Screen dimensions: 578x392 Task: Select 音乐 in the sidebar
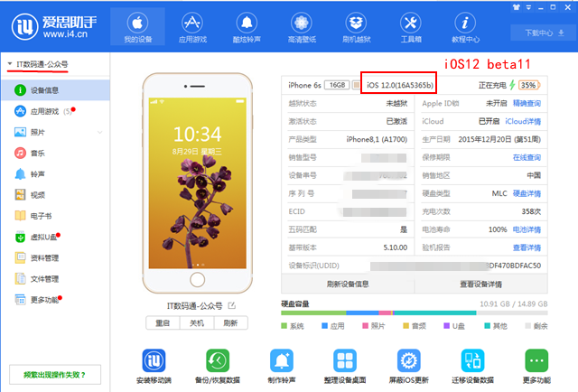(56, 153)
